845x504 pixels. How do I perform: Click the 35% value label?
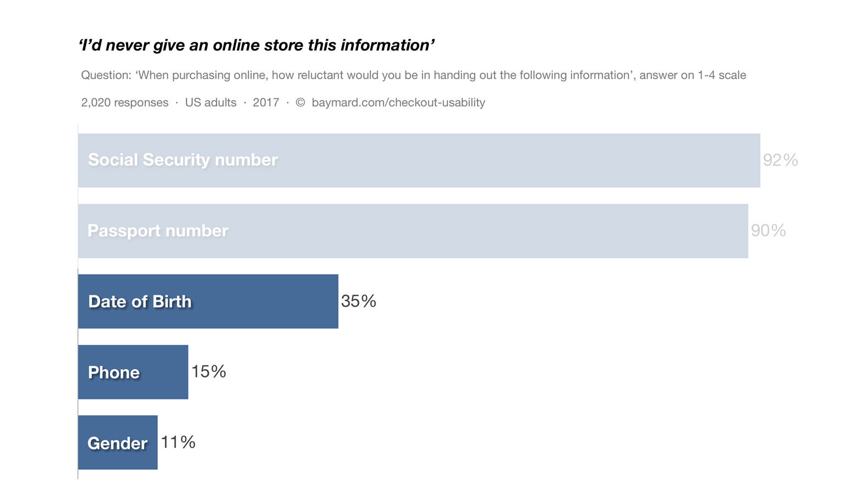click(x=358, y=301)
